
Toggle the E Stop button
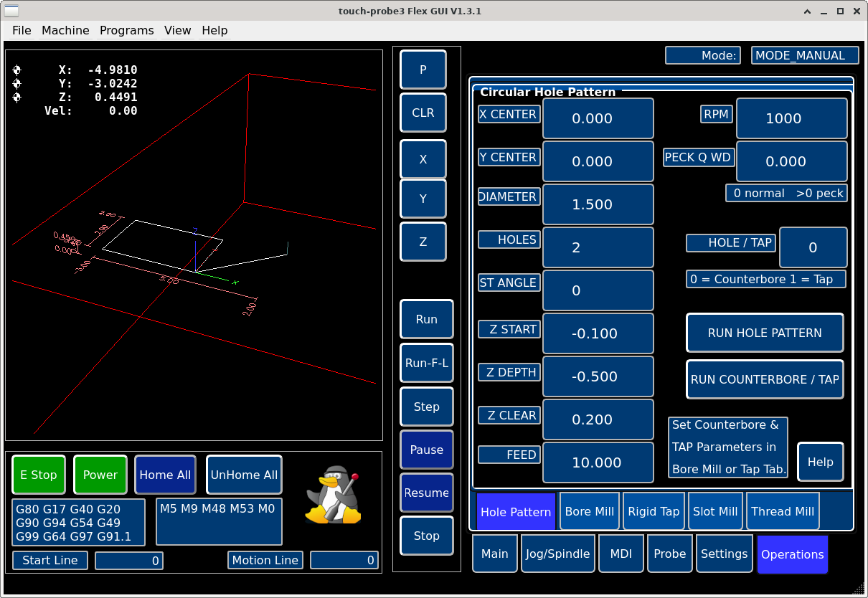click(x=39, y=475)
